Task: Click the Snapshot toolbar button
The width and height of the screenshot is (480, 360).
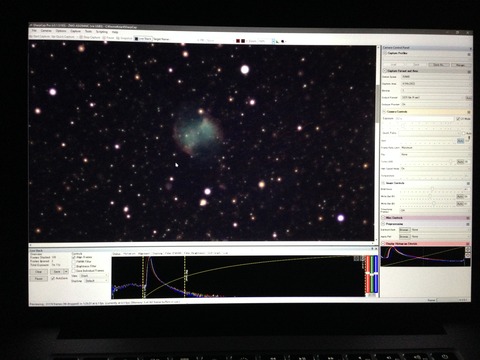Action: pos(124,38)
